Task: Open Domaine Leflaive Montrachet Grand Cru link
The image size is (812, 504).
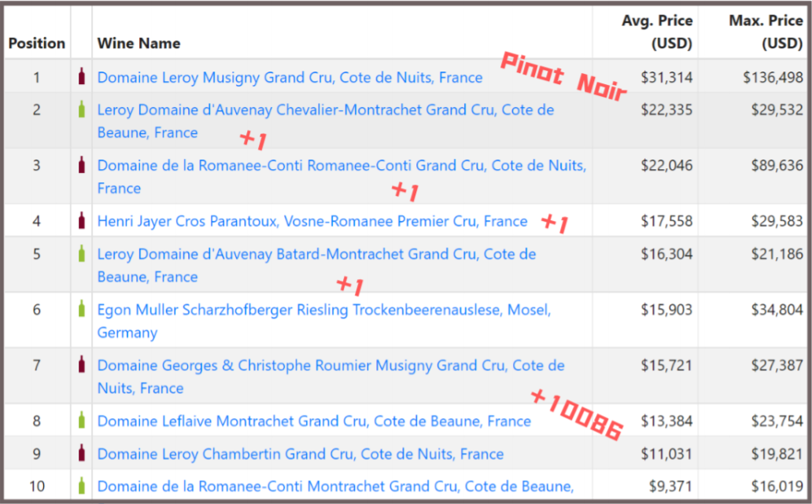Action: pyautogui.click(x=313, y=421)
